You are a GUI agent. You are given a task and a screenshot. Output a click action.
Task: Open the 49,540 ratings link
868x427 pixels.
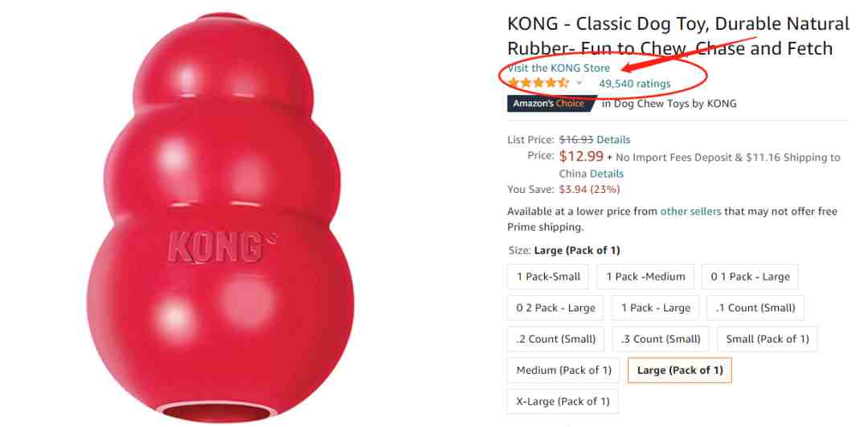pos(634,84)
